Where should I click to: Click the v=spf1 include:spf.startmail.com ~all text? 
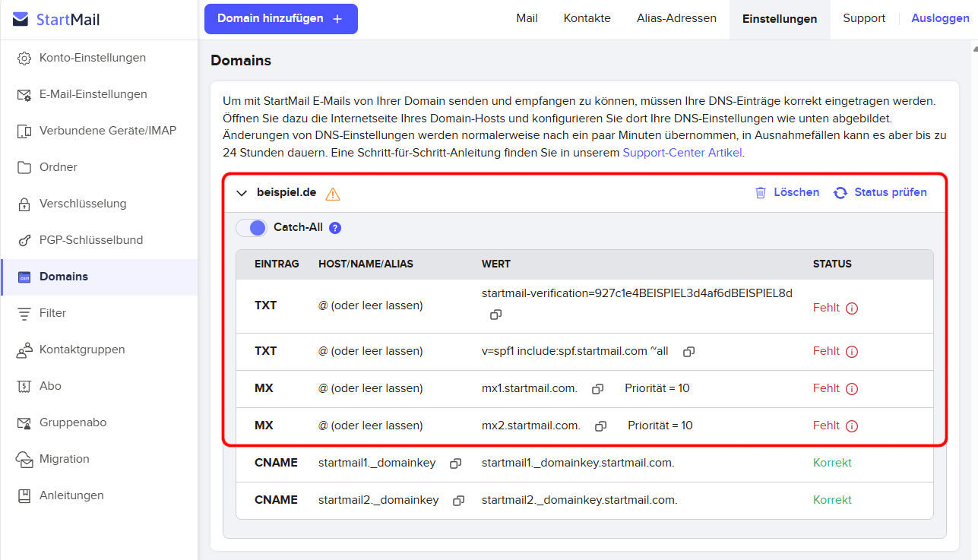click(575, 351)
